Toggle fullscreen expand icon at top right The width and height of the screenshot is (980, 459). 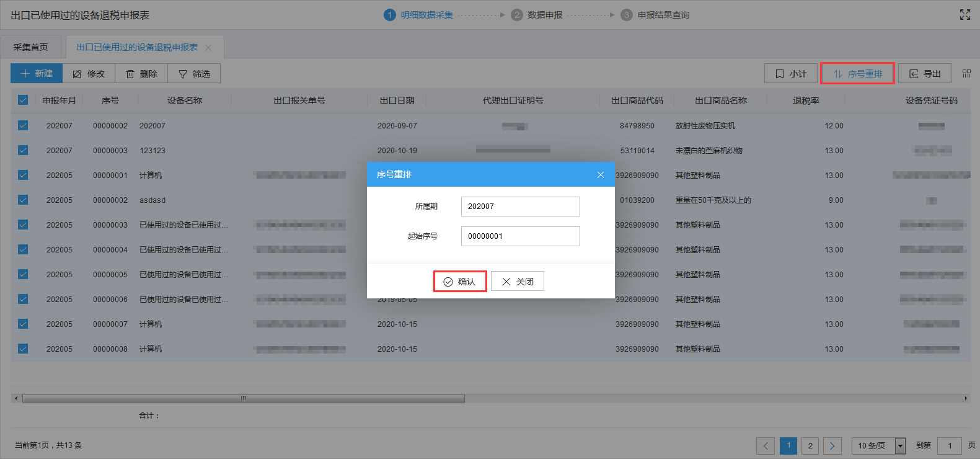pos(965,15)
